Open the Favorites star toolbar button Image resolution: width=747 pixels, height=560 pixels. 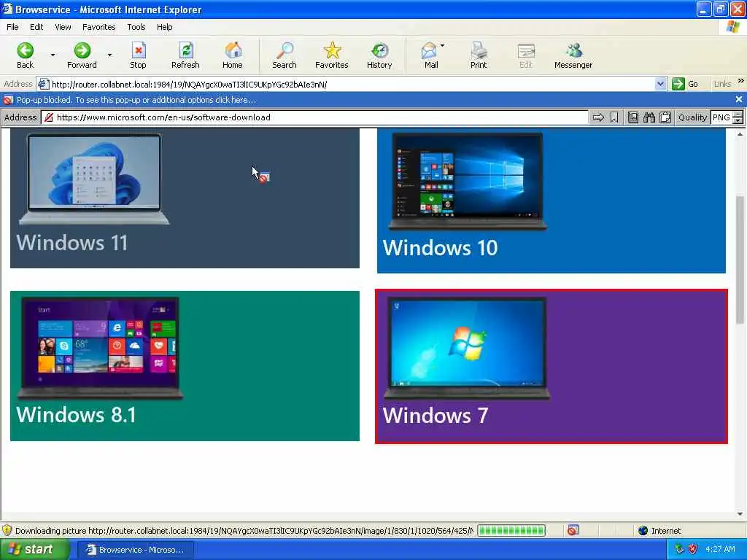[x=332, y=55]
